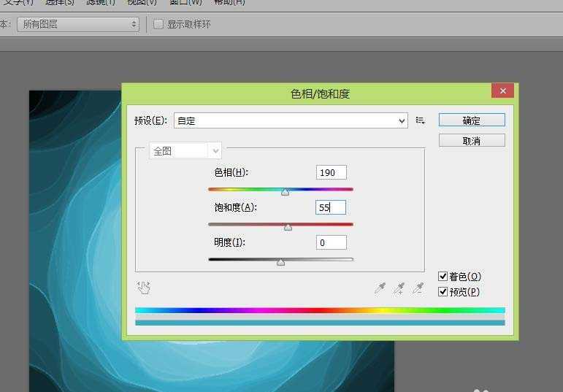
Task: Close the 色相/饱和度 dialog with red X
Action: pos(501,91)
